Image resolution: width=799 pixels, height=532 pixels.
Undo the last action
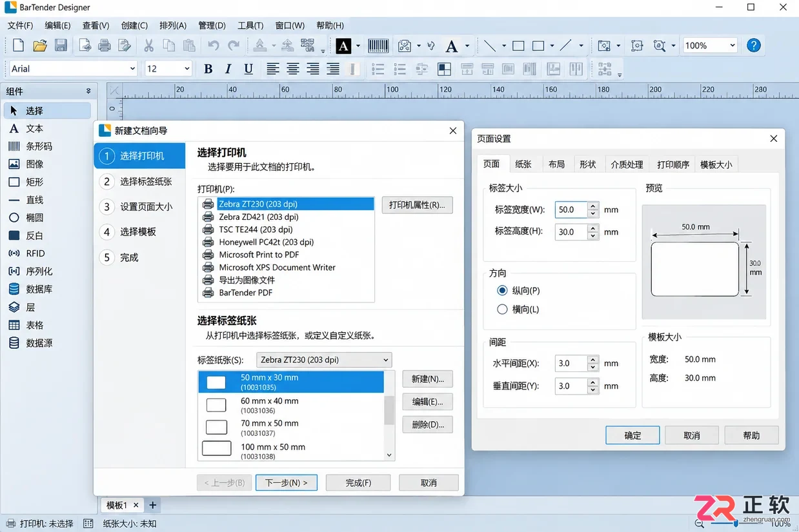pyautogui.click(x=213, y=45)
